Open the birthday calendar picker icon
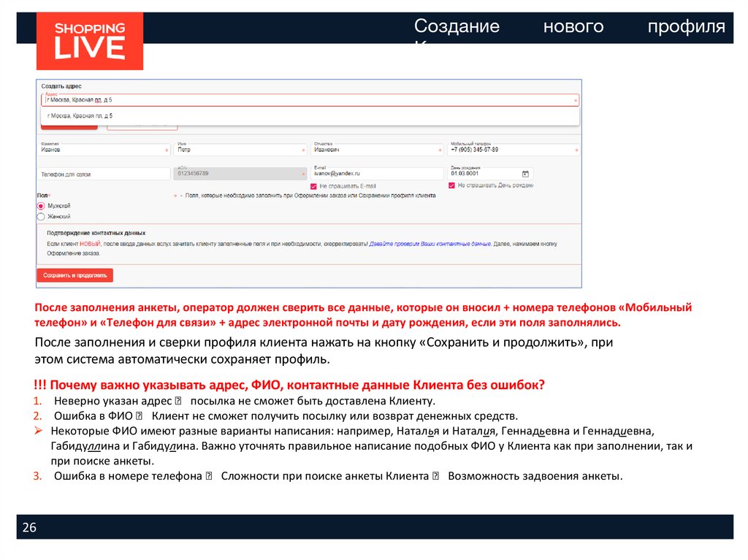The width and height of the screenshot is (748, 560). coord(525,174)
